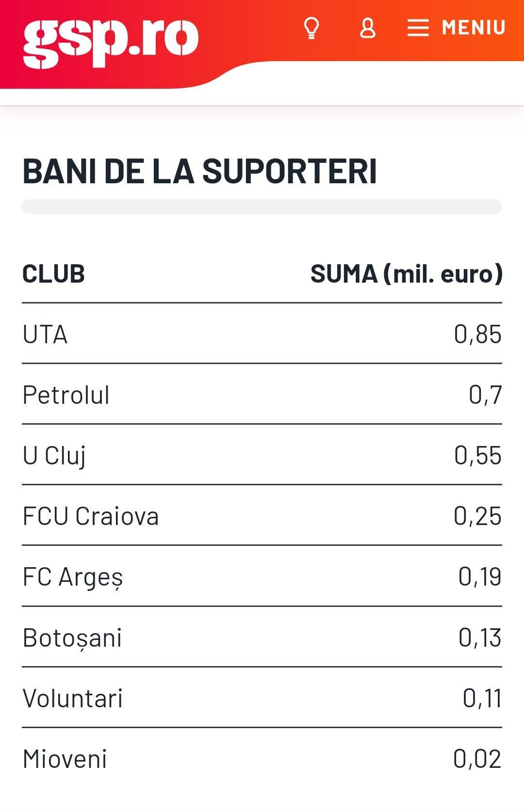This screenshot has width=524, height=812.
Task: Click the Voluntari club name
Action: [x=73, y=699]
